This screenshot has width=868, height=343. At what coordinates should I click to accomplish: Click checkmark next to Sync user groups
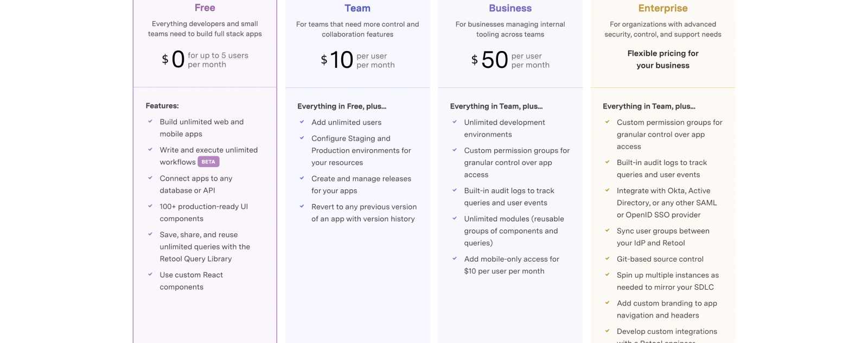(x=607, y=231)
